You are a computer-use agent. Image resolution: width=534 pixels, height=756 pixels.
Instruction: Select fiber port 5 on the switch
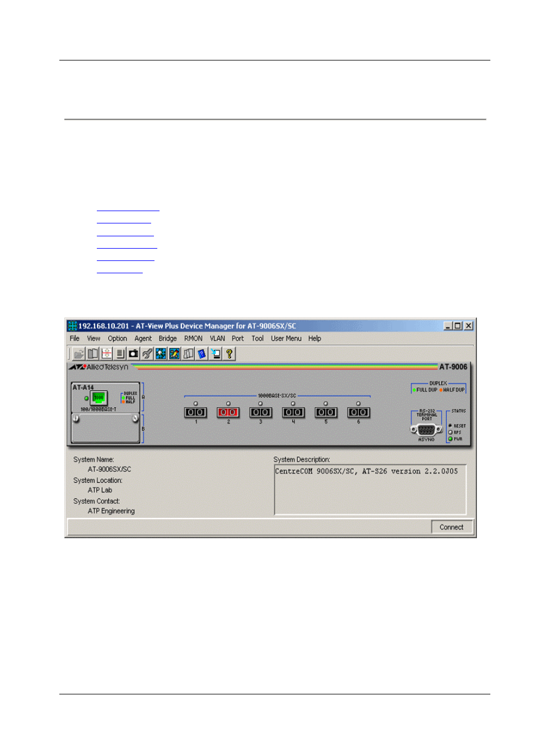click(x=326, y=413)
